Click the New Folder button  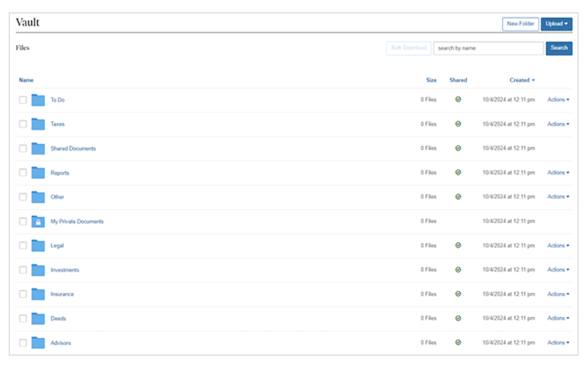(x=520, y=24)
